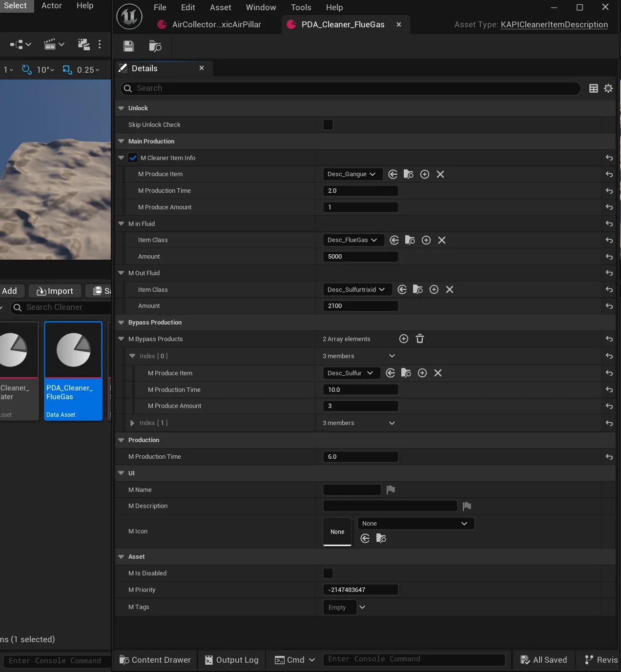The height and width of the screenshot is (672, 621).
Task: Toggle scale snapping icon next to 0.25
Action: [67, 70]
